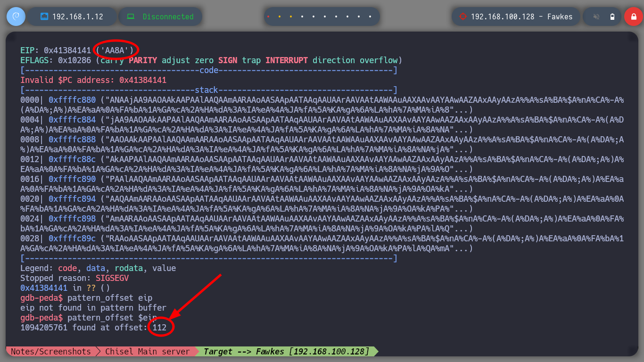Click red 'code' word in Legend
The height and width of the screenshot is (362, 644).
click(x=67, y=268)
